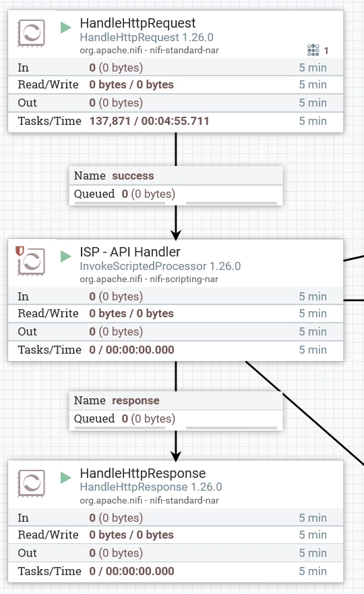Click the In row of HandleHttpResponse
The height and width of the screenshot is (594, 364).
pyautogui.click(x=175, y=518)
